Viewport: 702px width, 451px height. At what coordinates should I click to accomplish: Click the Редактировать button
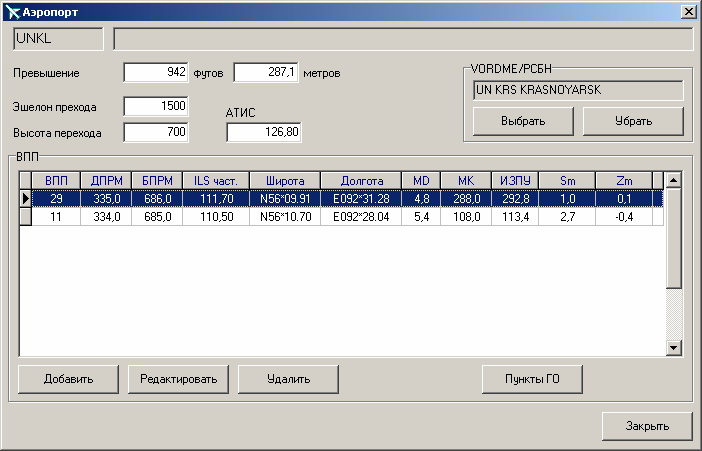[x=178, y=379]
